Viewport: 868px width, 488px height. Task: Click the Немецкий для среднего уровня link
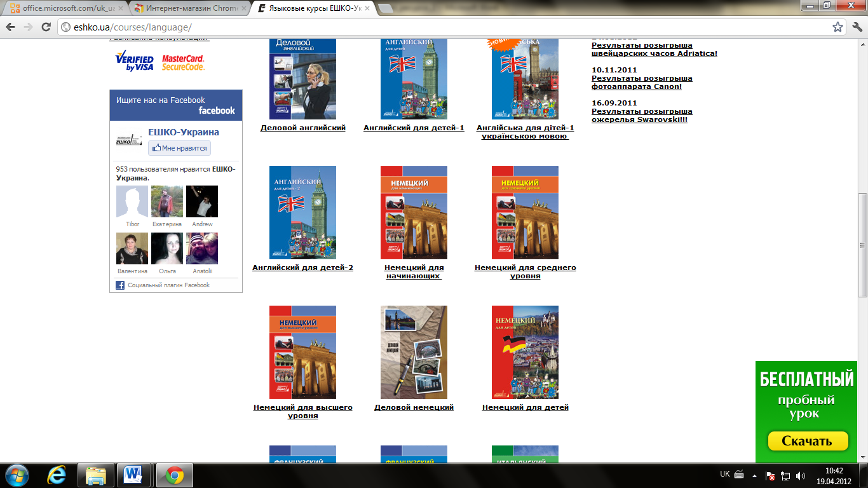coord(526,272)
